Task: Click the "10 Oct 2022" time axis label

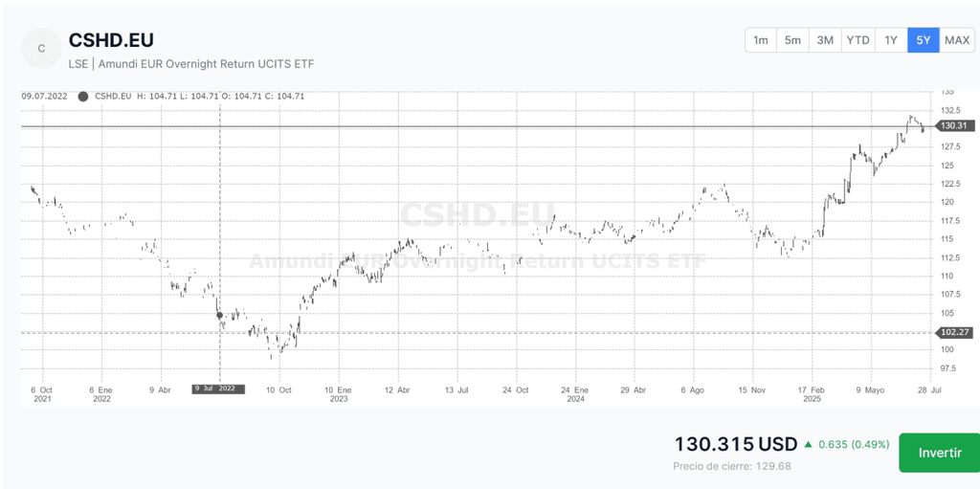Action: click(278, 394)
